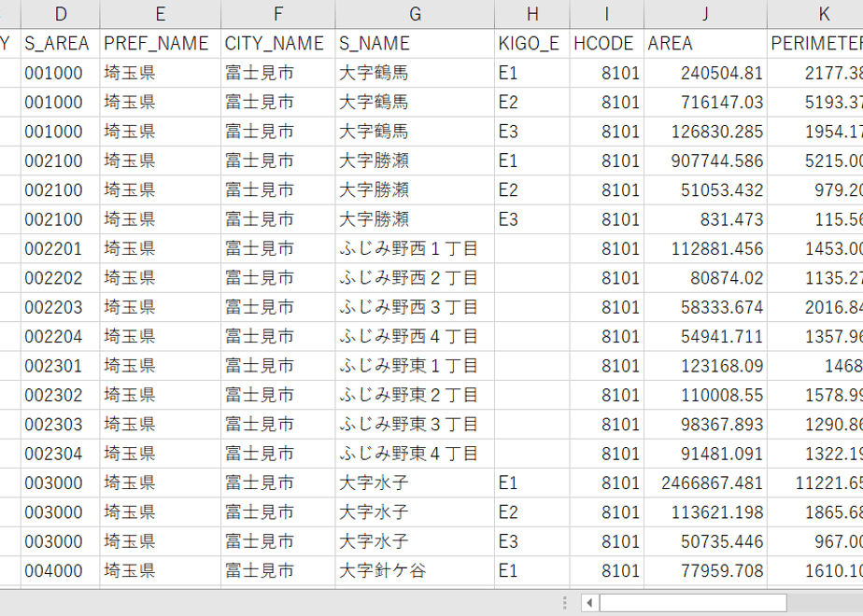863x616 pixels.
Task: Click the horizontal scrollbar thumb
Action: point(693,603)
